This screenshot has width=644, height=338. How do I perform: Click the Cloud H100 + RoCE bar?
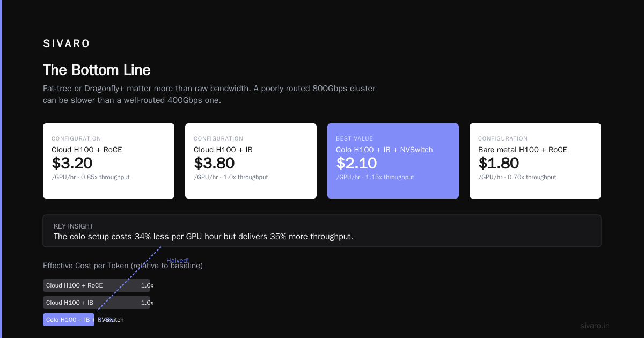tap(97, 285)
